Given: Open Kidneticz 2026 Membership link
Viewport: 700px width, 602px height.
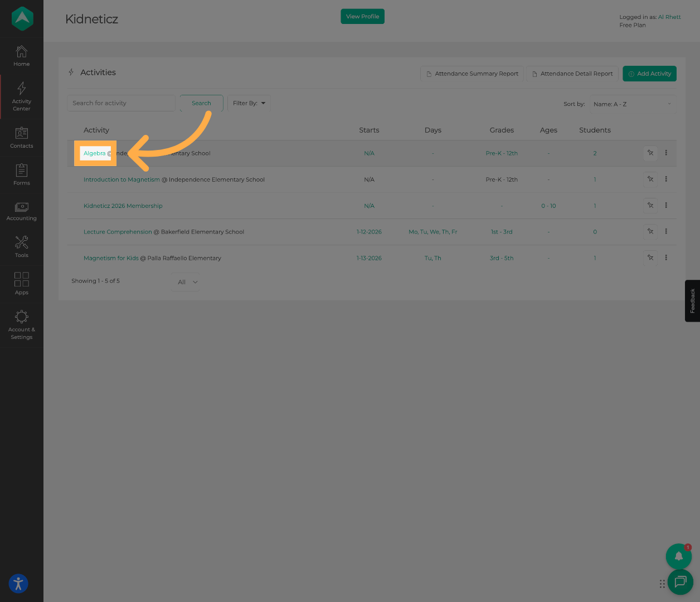Looking at the screenshot, I should 123,206.
